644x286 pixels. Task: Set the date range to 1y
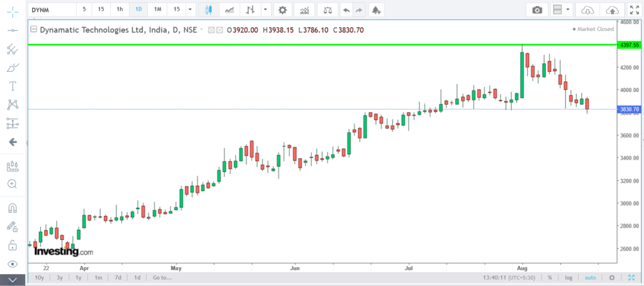pos(79,278)
